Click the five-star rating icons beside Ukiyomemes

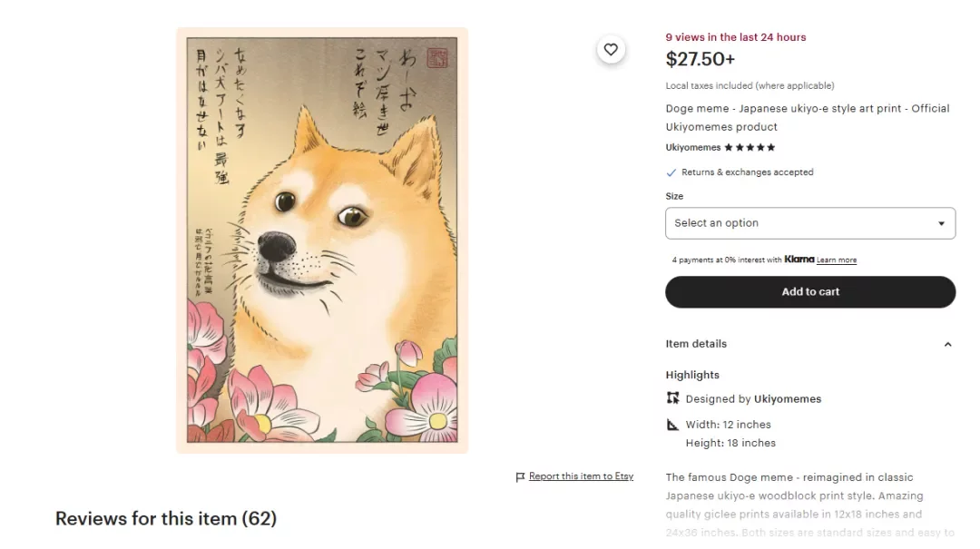(x=748, y=147)
